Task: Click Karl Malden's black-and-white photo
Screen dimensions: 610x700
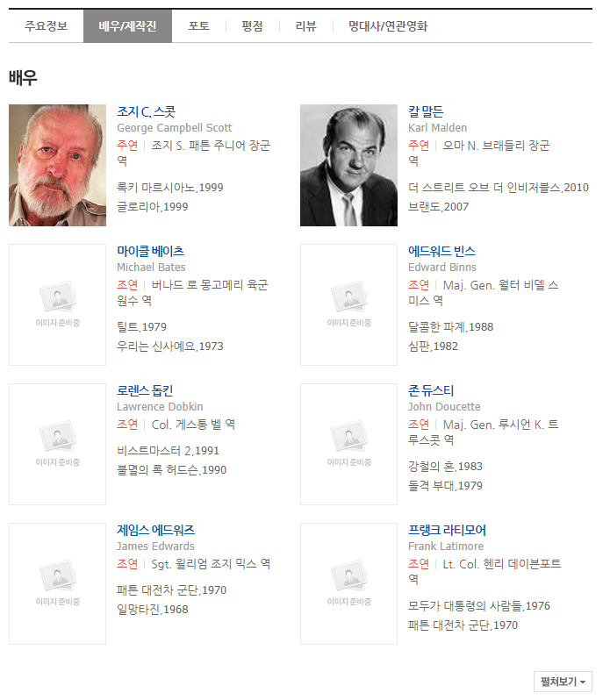Action: [348, 166]
